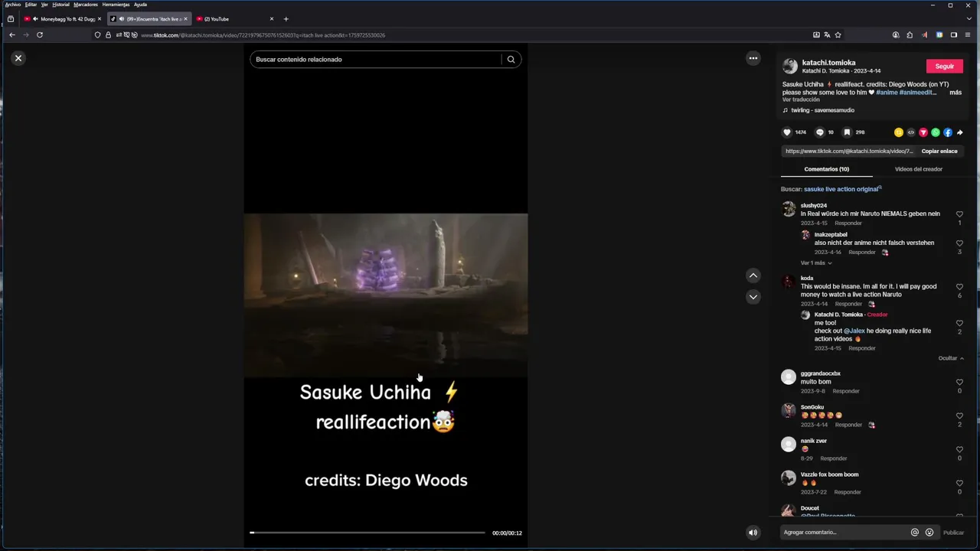980x551 pixels.
Task: Like gggrandaocxbx's muito bom comment
Action: [x=959, y=382]
